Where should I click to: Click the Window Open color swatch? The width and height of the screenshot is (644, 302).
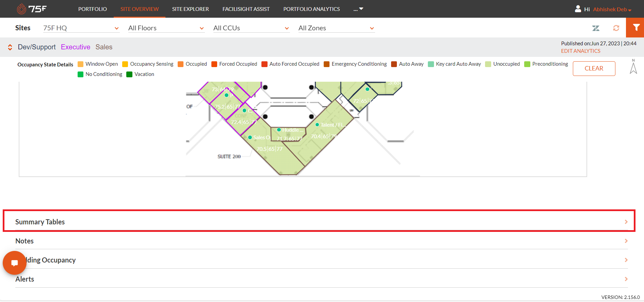pyautogui.click(x=81, y=64)
